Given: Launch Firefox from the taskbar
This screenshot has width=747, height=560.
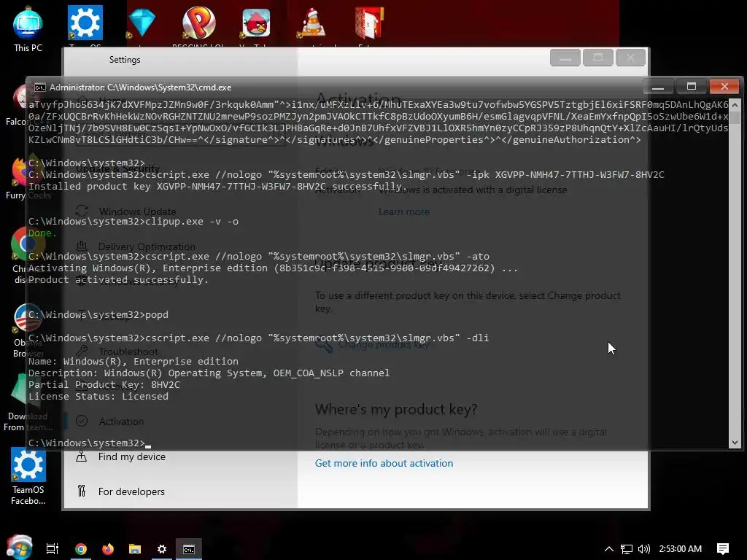Looking at the screenshot, I should (x=108, y=548).
